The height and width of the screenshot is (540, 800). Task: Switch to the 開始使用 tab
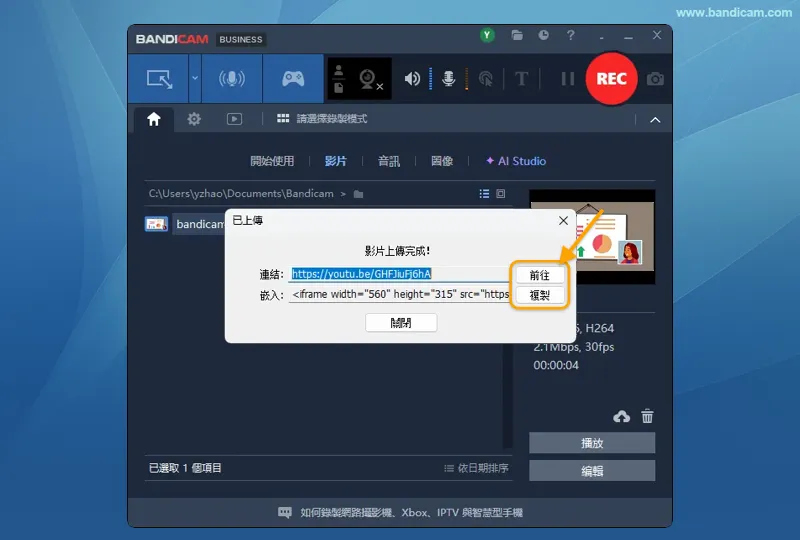pyautogui.click(x=272, y=161)
